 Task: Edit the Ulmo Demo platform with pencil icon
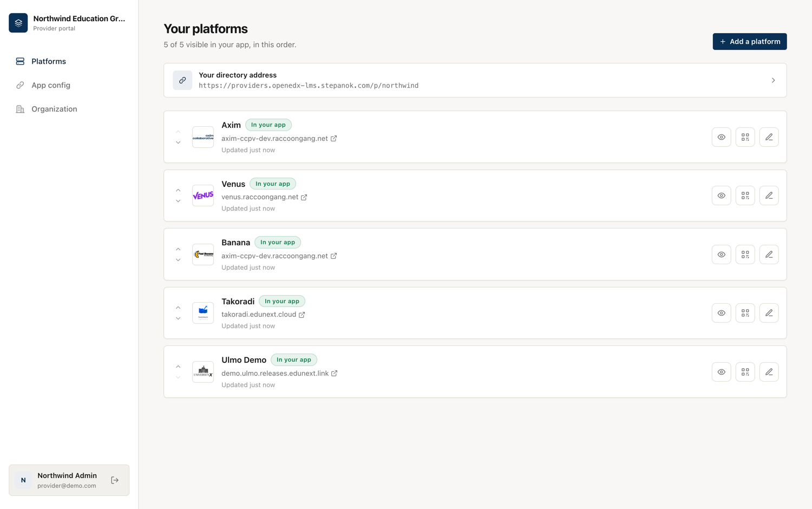click(x=769, y=372)
